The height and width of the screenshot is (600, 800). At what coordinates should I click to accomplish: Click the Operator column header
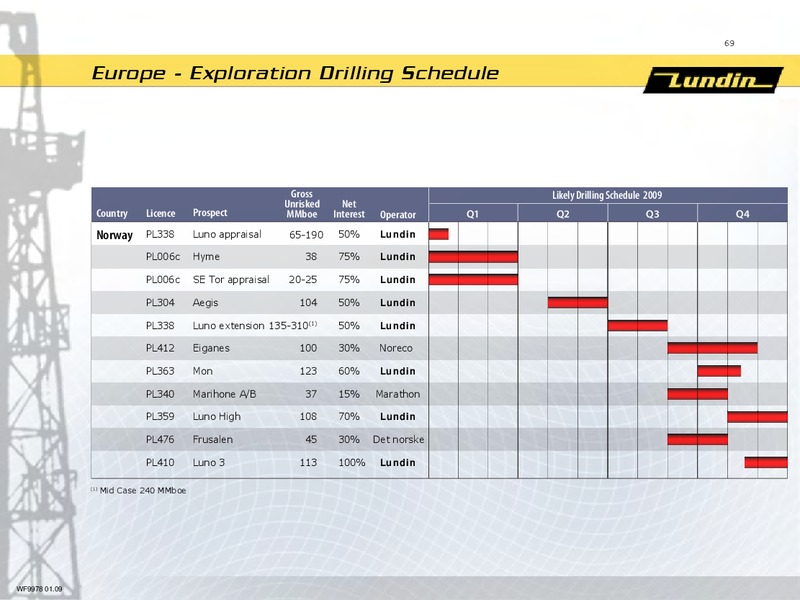(398, 215)
